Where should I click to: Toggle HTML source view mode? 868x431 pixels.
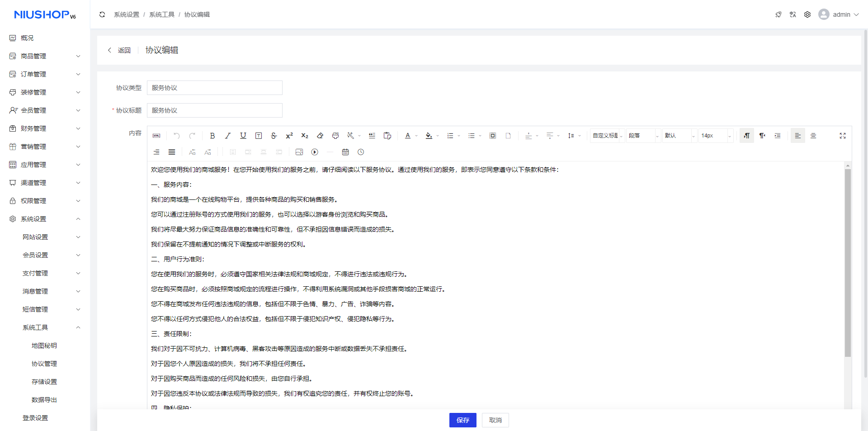156,136
